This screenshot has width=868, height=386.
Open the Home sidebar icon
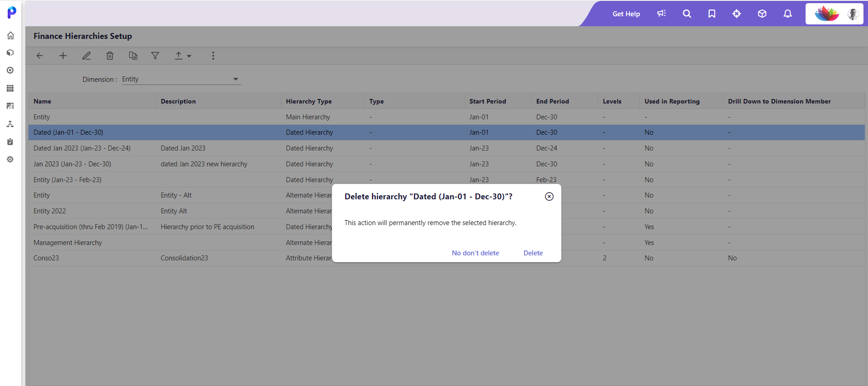pyautogui.click(x=10, y=35)
